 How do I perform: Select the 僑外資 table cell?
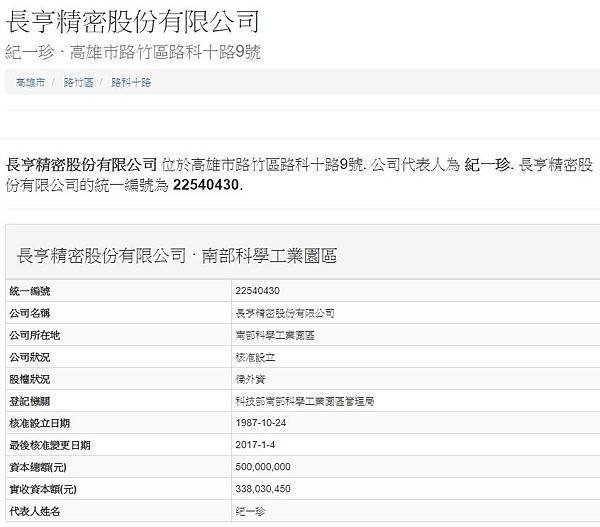250,380
